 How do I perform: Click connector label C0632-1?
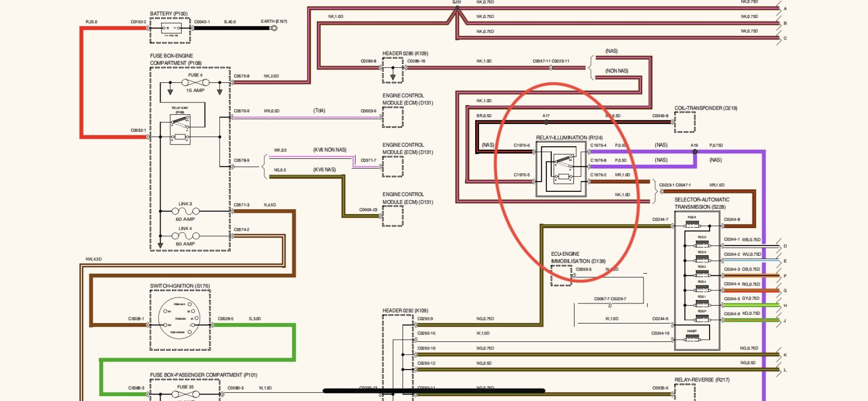[x=138, y=130]
